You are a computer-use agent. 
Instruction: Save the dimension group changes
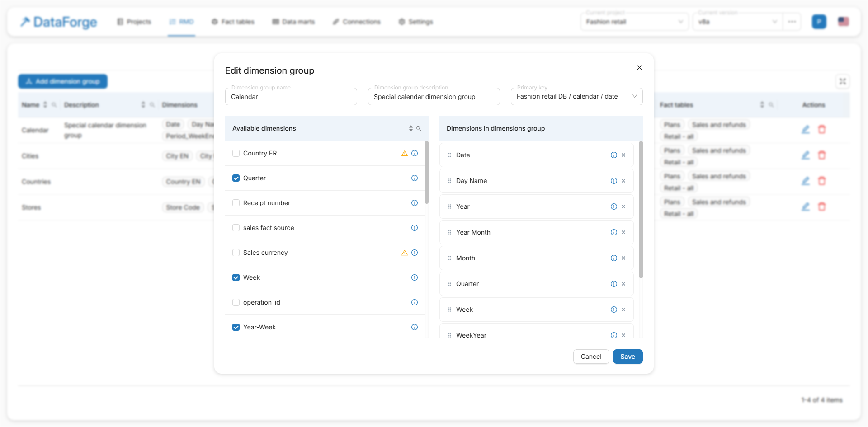pos(627,357)
